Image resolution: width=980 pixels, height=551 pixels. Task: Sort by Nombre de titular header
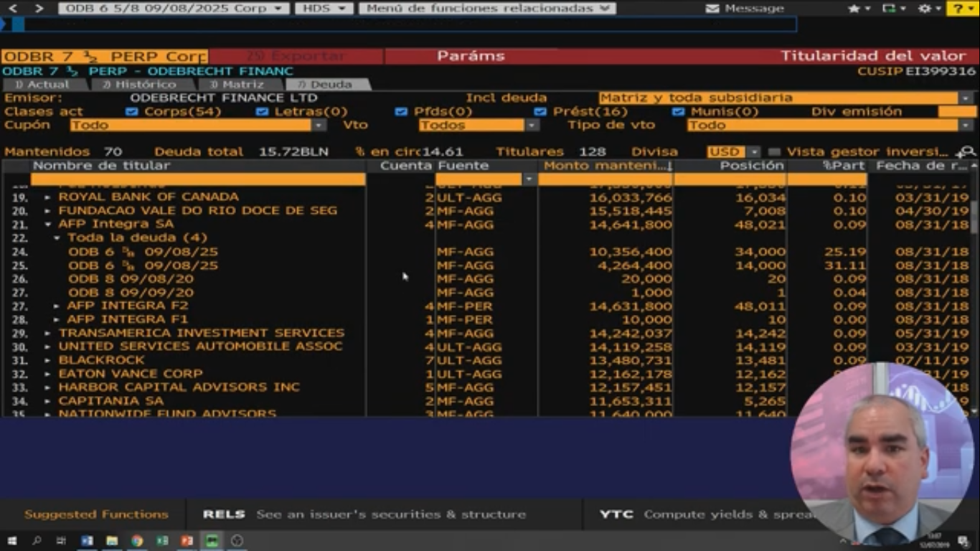click(x=198, y=166)
